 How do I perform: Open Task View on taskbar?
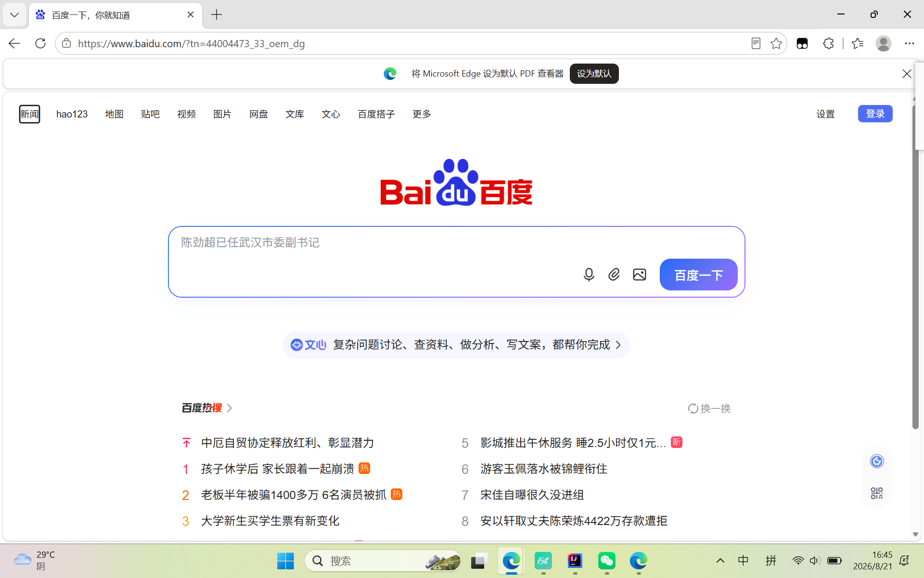pyautogui.click(x=479, y=561)
